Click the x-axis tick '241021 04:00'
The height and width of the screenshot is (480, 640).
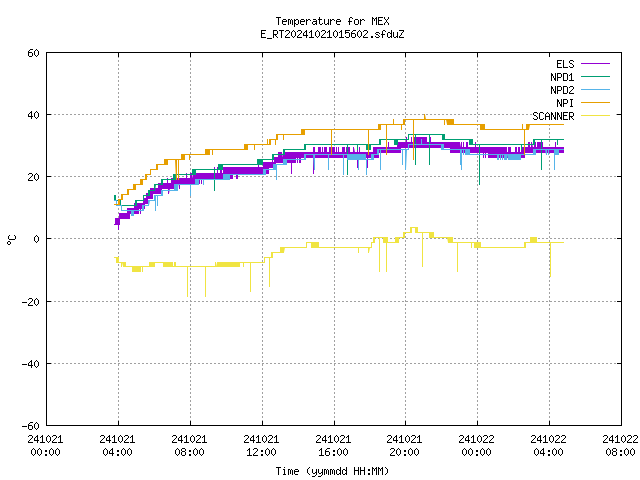[118, 446]
